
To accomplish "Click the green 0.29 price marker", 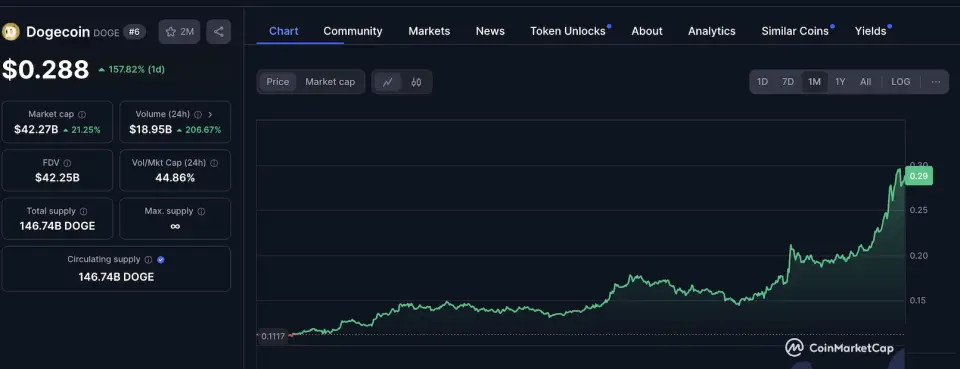I will (918, 176).
